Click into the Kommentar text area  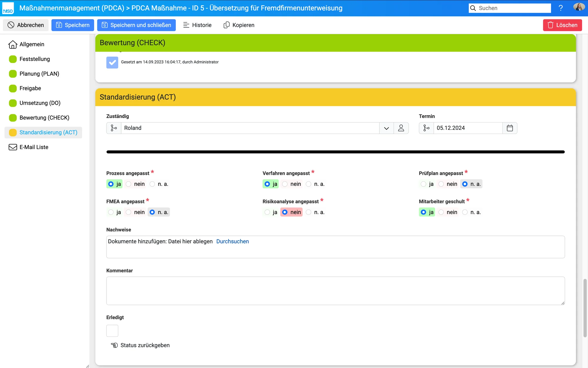335,291
